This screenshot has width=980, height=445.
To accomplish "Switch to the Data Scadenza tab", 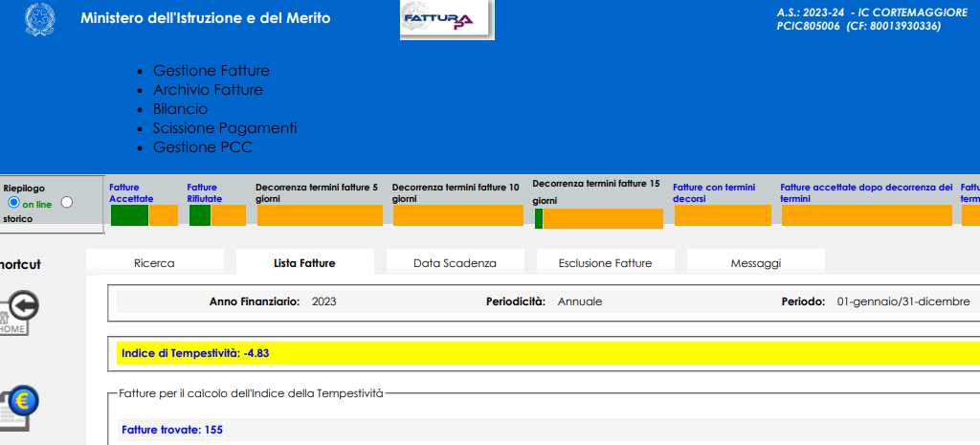I will coord(455,263).
